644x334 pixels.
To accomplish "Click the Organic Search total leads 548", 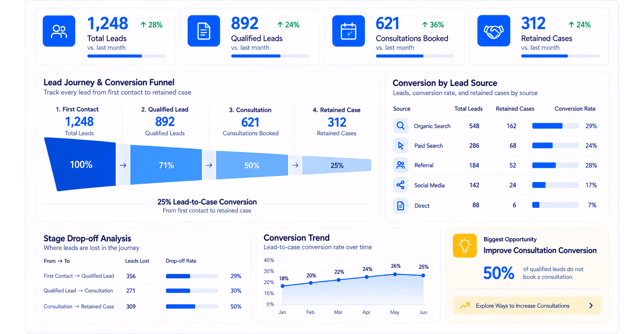I will (474, 126).
